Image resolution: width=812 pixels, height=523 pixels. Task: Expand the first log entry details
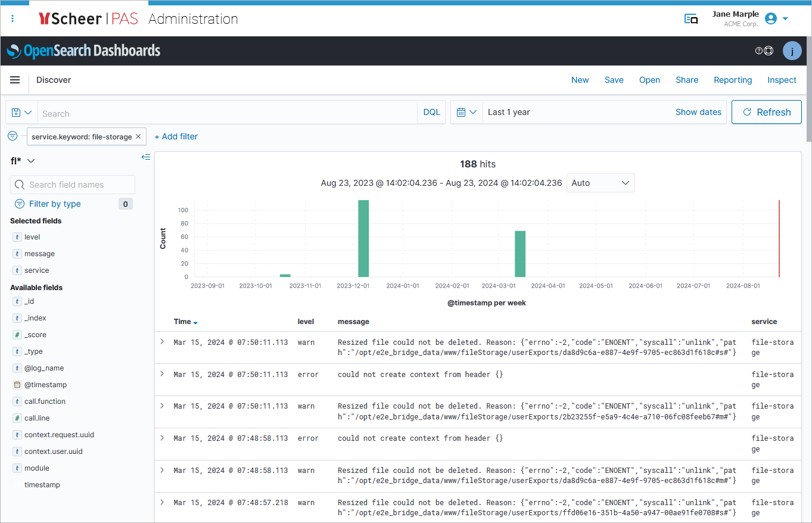coord(162,342)
